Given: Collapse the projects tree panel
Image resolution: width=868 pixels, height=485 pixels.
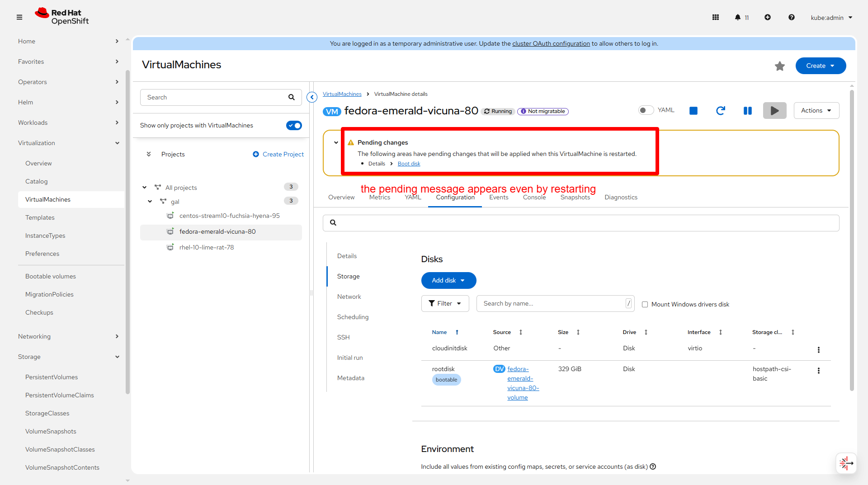Looking at the screenshot, I should pos(312,97).
